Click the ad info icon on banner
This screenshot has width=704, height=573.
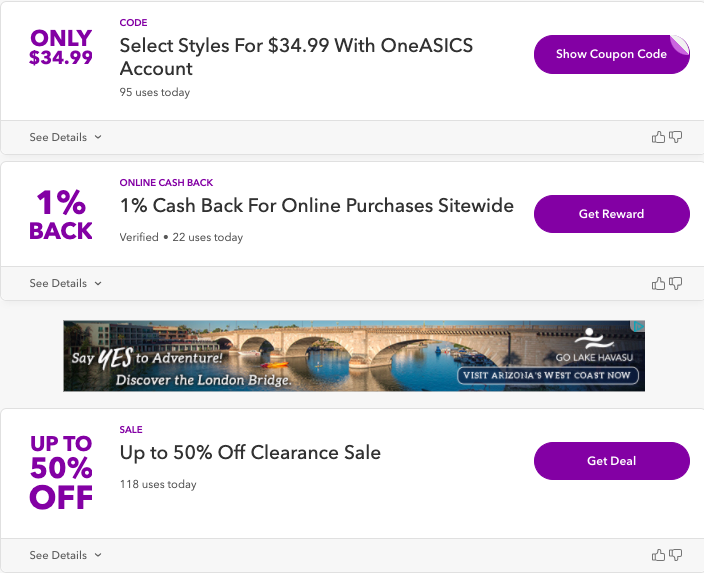639,327
